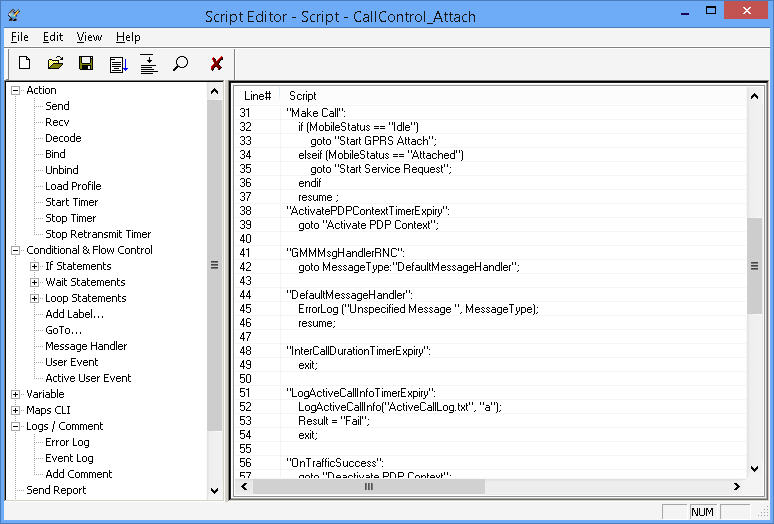Collapse the Logs / Comment node
Image resolution: width=774 pixels, height=524 pixels.
click(16, 426)
